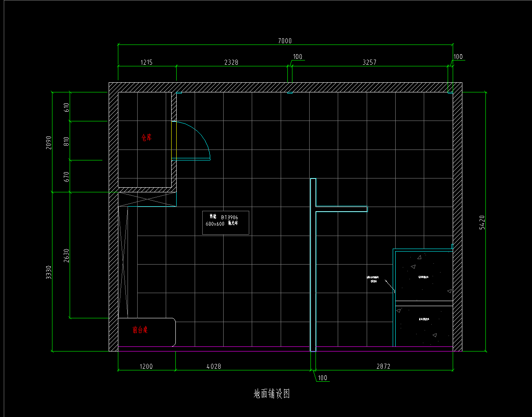Click the leader arrow beside speckled area

click(x=389, y=286)
